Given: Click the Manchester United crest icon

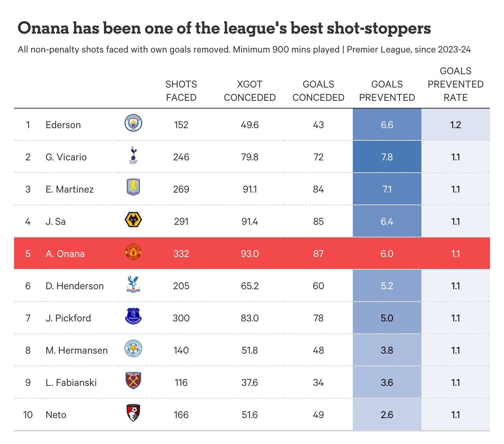Looking at the screenshot, I should pyautogui.click(x=133, y=252).
